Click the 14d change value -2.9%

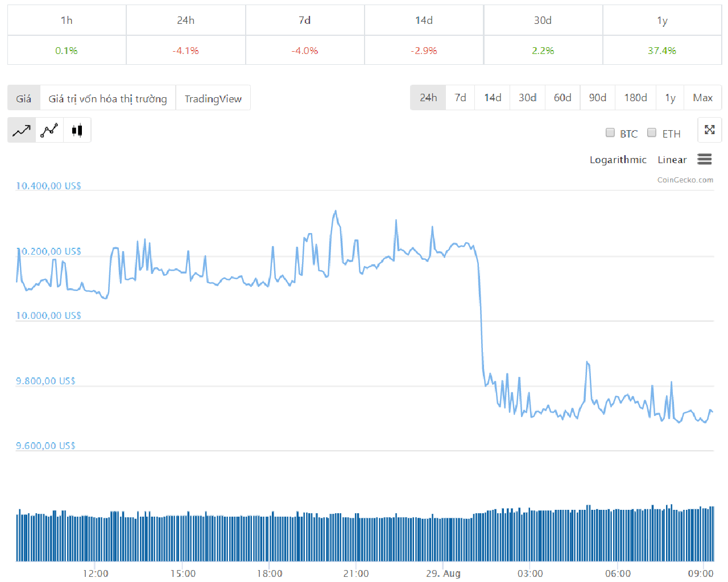pyautogui.click(x=424, y=51)
